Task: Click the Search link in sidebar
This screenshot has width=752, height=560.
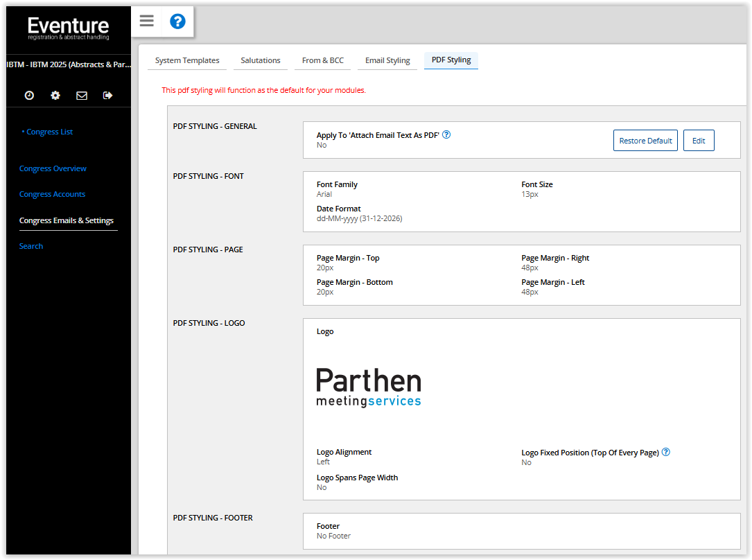Action: pos(31,246)
